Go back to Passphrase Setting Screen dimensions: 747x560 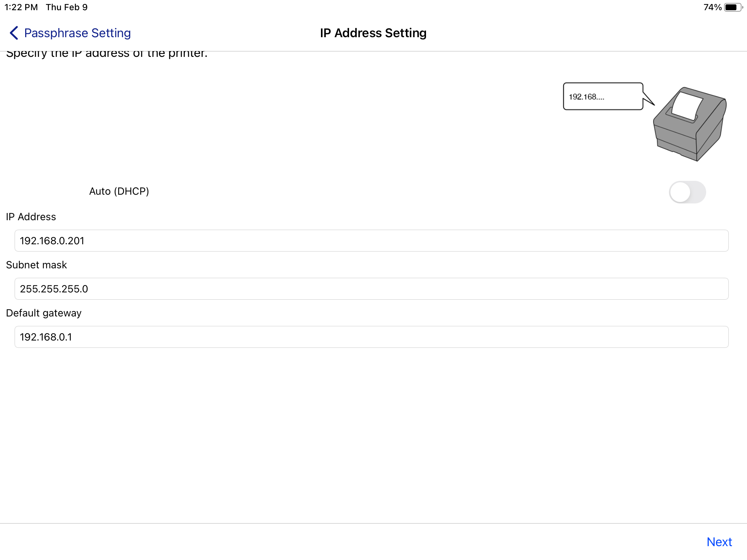pyautogui.click(x=77, y=33)
